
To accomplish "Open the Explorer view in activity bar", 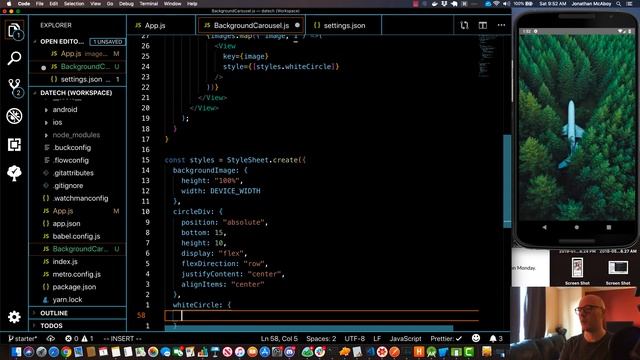I will tap(14, 30).
